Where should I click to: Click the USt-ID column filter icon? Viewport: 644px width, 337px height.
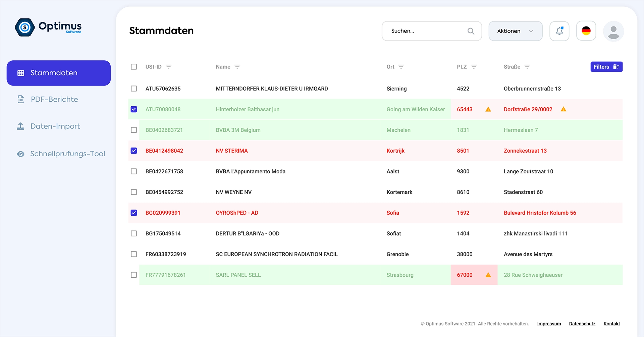point(169,67)
